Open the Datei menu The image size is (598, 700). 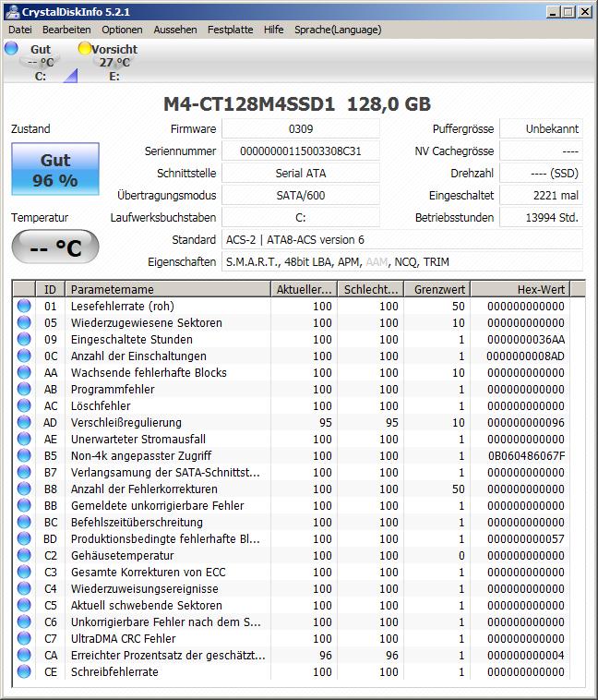[20, 30]
